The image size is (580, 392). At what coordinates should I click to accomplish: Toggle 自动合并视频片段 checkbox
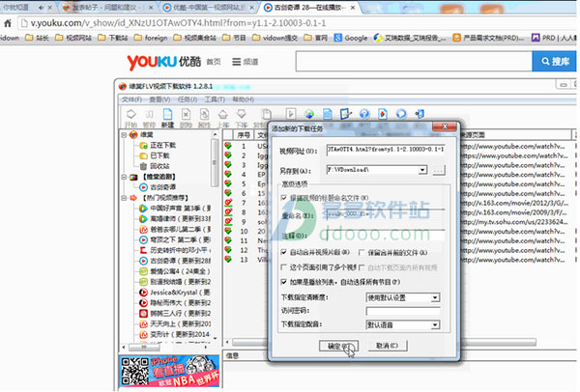(283, 252)
